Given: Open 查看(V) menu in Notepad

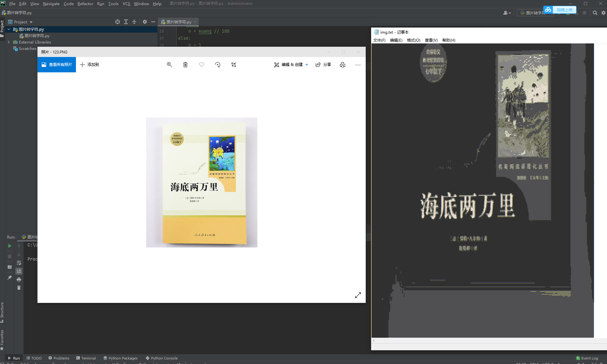Looking at the screenshot, I should pos(431,40).
